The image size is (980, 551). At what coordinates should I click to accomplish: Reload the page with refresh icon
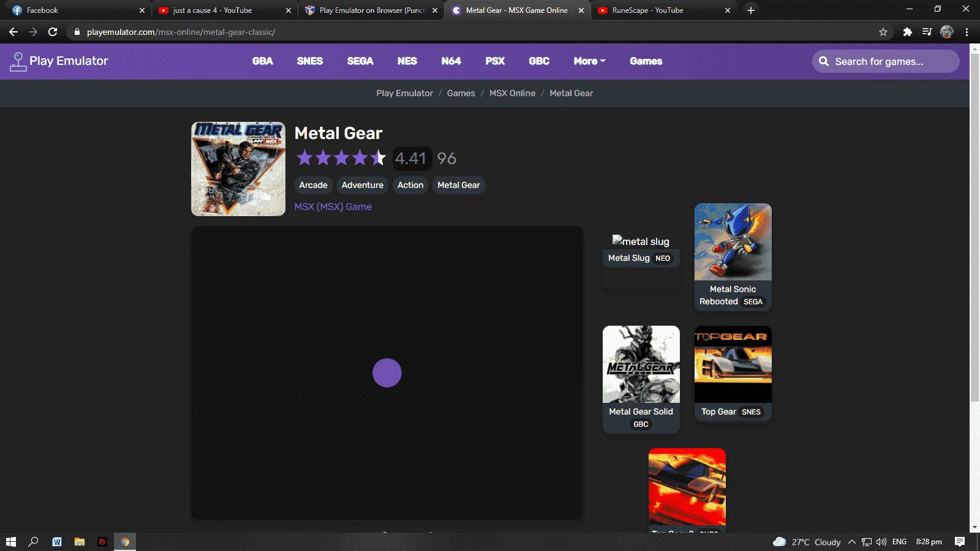tap(53, 32)
